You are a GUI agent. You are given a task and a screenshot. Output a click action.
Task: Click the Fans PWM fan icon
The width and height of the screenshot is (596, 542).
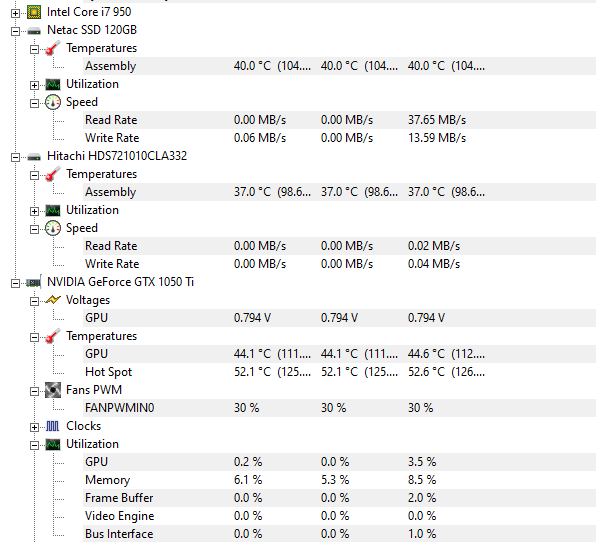pyautogui.click(x=53, y=390)
